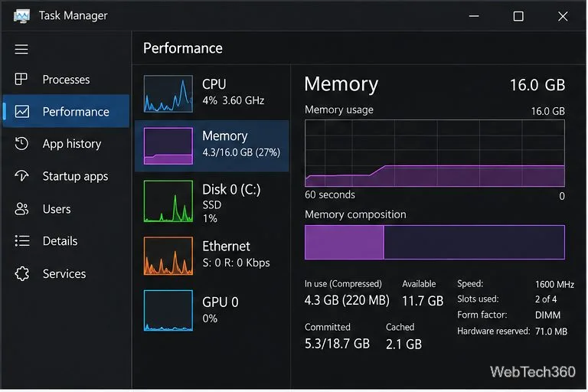This screenshot has width=588, height=392.
Task: Select the Ethernet orange graph thumbnail
Action: pyautogui.click(x=168, y=256)
